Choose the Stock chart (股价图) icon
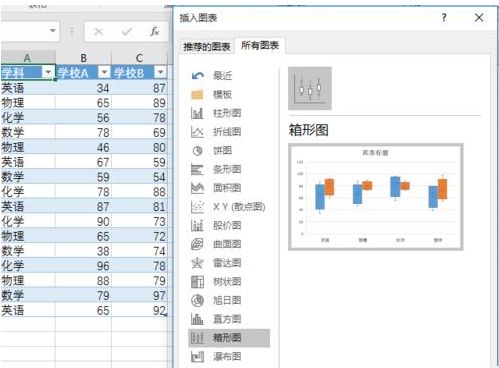The width and height of the screenshot is (499, 368). [x=197, y=226]
